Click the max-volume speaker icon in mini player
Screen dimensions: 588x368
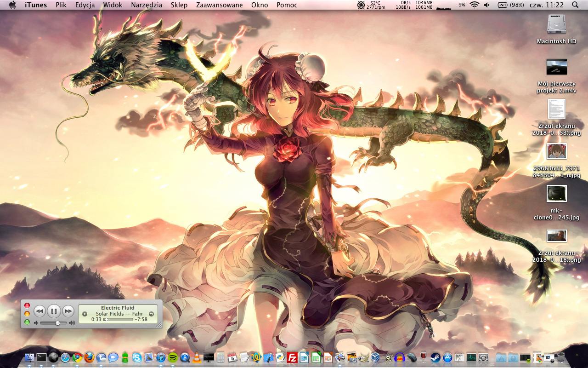pyautogui.click(x=72, y=323)
